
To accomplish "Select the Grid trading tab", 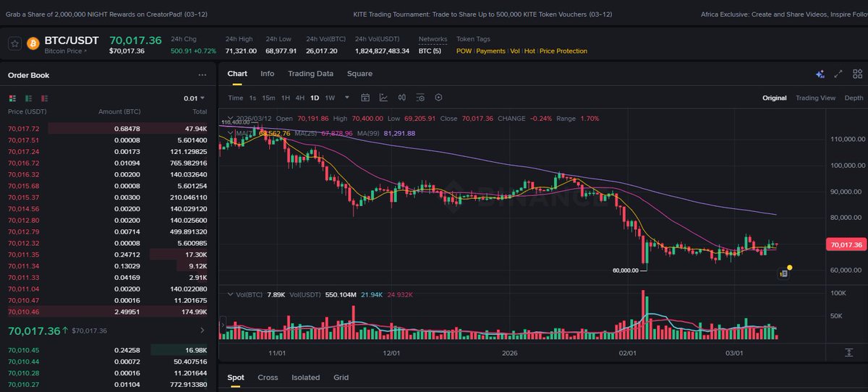I will 341,378.
